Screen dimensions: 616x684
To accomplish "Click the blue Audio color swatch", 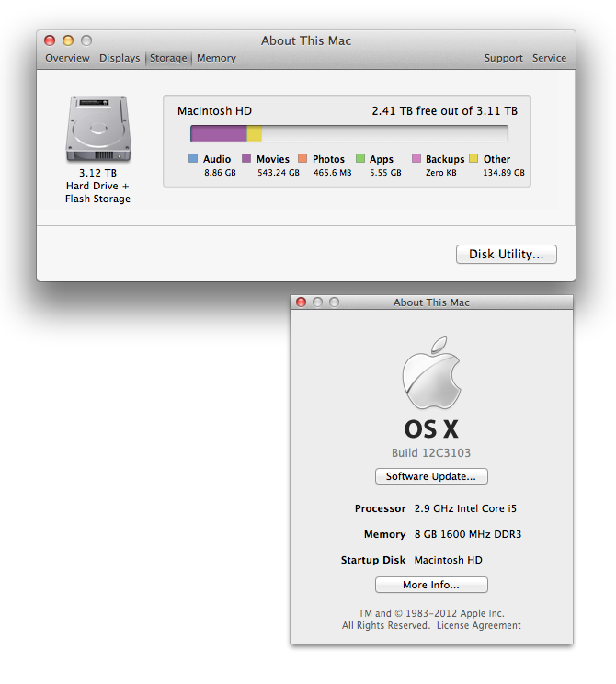I will point(193,158).
